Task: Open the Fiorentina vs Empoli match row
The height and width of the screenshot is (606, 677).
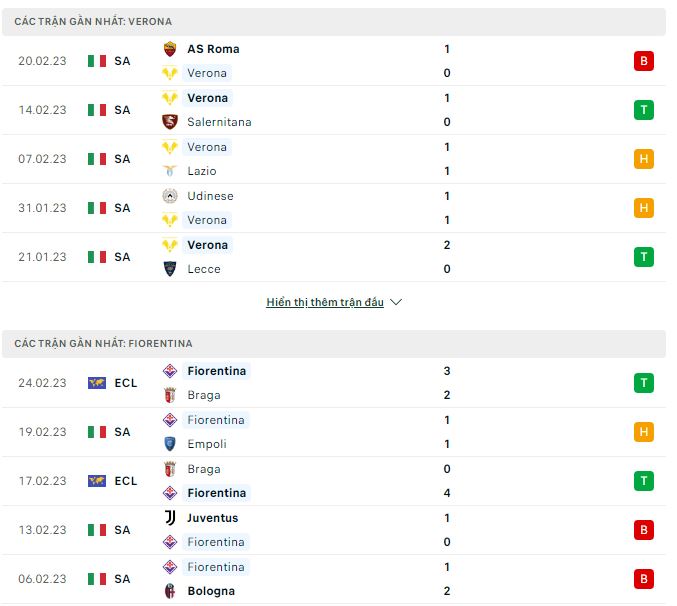Action: [x=334, y=432]
